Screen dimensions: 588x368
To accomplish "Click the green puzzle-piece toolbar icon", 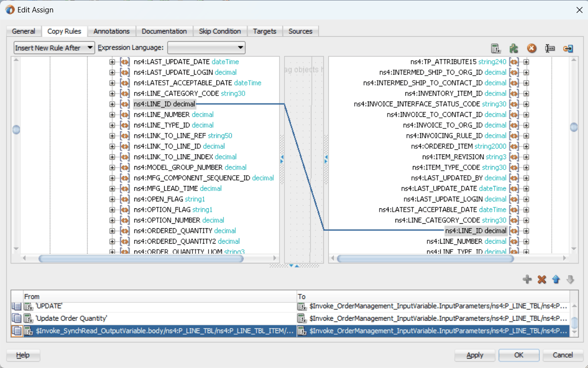I will pos(514,48).
